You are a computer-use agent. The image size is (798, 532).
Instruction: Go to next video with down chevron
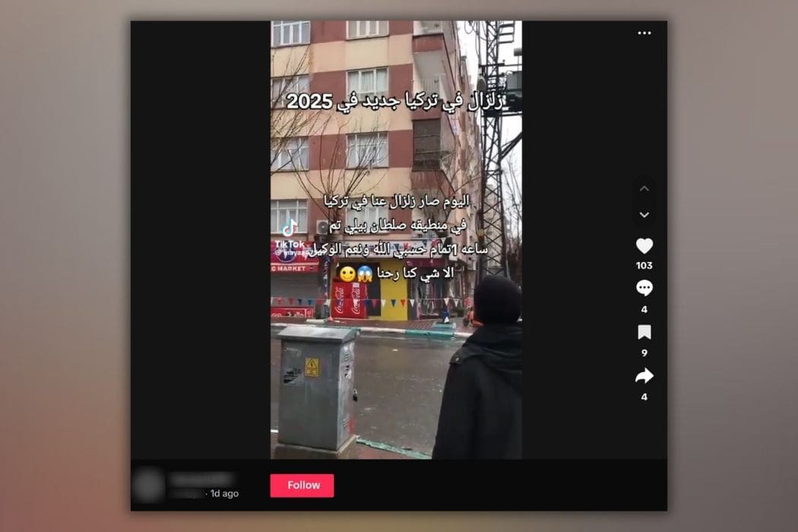tap(644, 215)
